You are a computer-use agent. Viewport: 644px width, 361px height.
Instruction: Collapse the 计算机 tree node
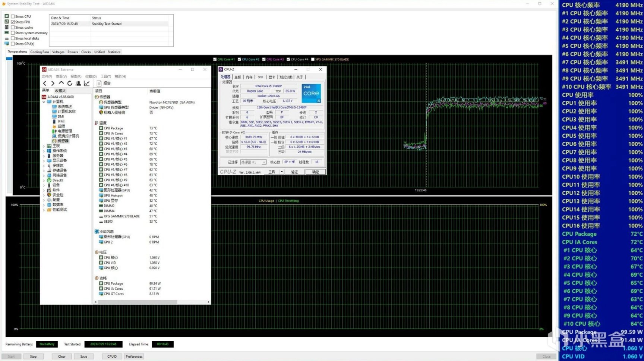[44, 102]
